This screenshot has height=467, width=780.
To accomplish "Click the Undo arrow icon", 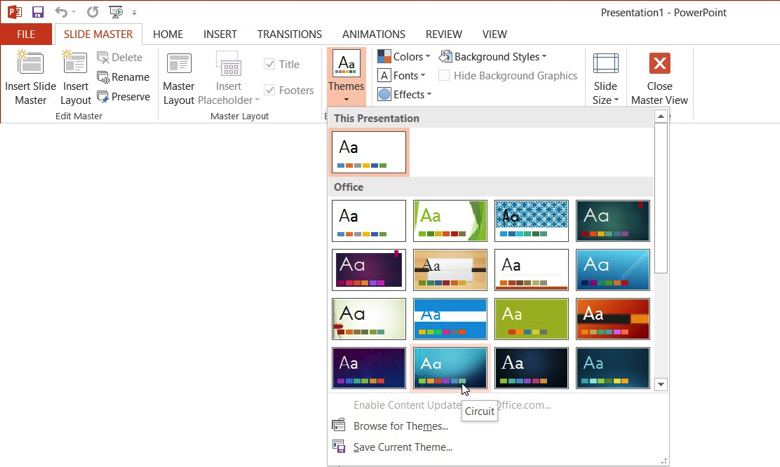I will tap(62, 12).
